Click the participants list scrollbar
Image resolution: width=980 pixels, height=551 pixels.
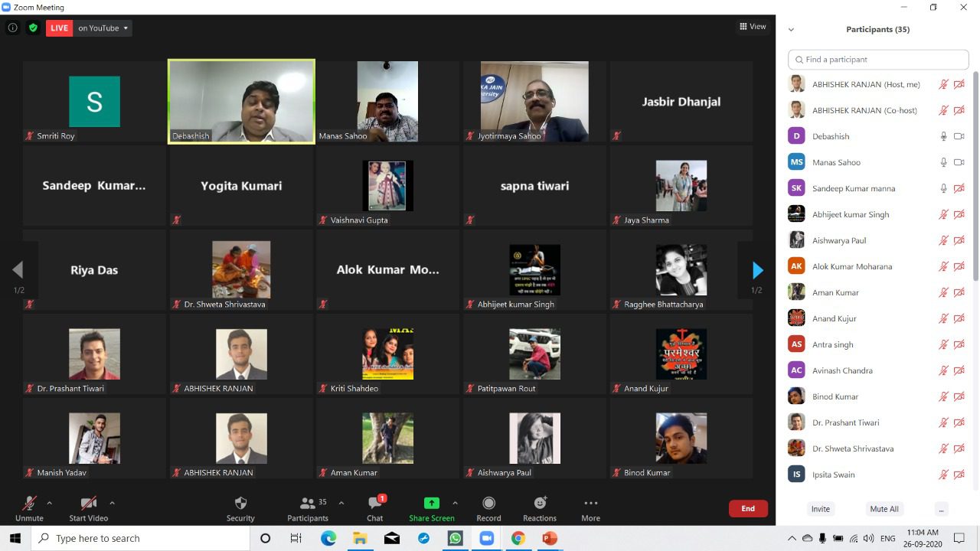[975, 176]
